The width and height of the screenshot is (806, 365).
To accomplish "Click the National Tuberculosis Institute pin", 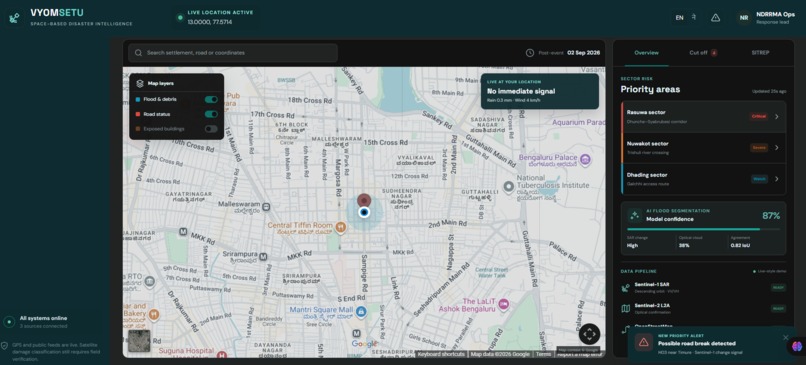I will click(508, 187).
